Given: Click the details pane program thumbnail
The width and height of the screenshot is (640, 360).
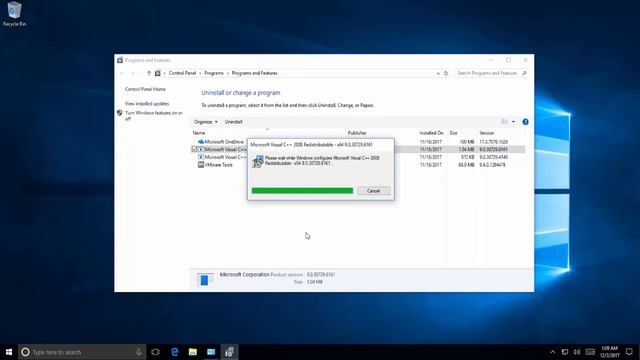Looking at the screenshot, I should 204,279.
